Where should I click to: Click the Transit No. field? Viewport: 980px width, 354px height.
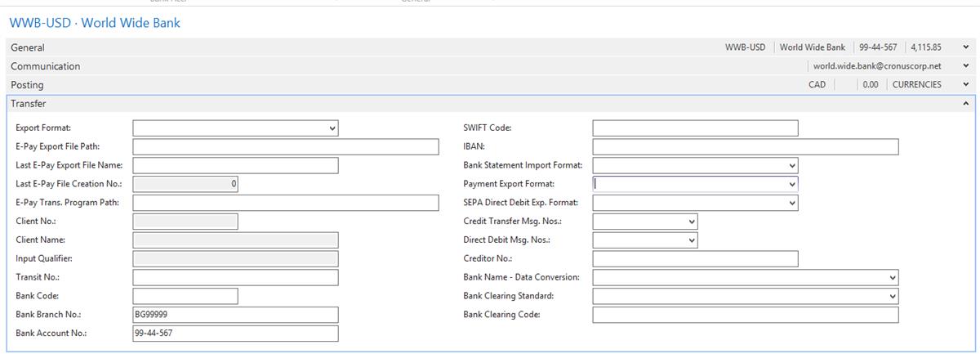tap(235, 278)
